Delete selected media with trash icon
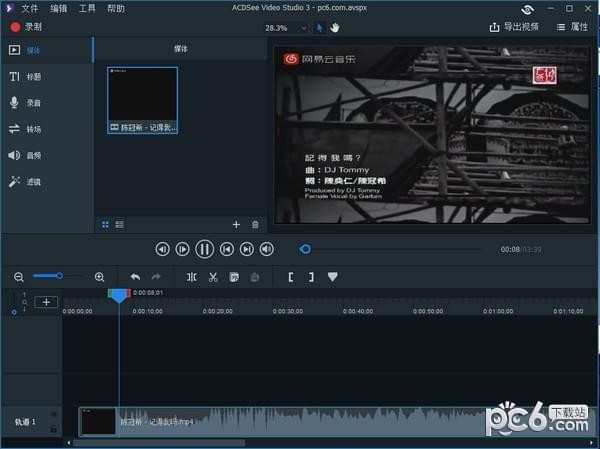 tap(255, 225)
